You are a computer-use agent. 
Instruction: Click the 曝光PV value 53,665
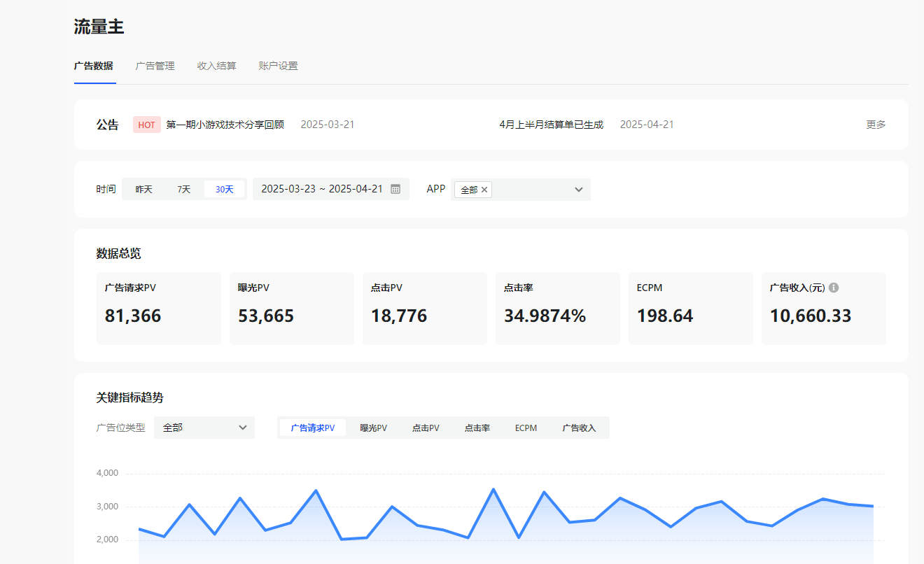click(x=266, y=316)
